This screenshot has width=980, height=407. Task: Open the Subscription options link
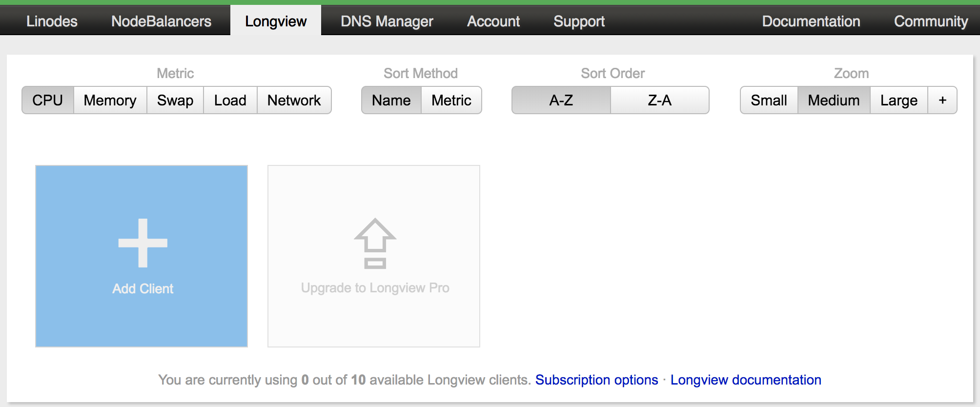[x=596, y=380]
